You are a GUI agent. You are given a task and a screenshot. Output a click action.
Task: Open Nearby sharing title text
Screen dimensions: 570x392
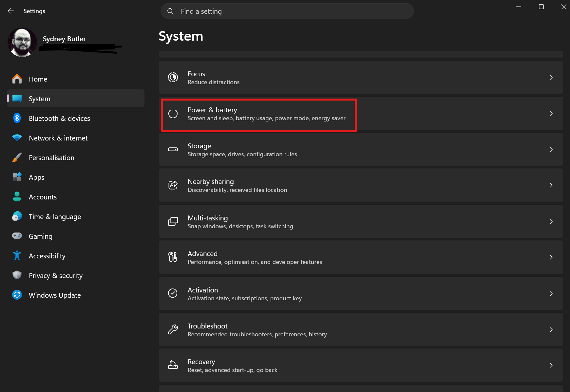pyautogui.click(x=211, y=182)
